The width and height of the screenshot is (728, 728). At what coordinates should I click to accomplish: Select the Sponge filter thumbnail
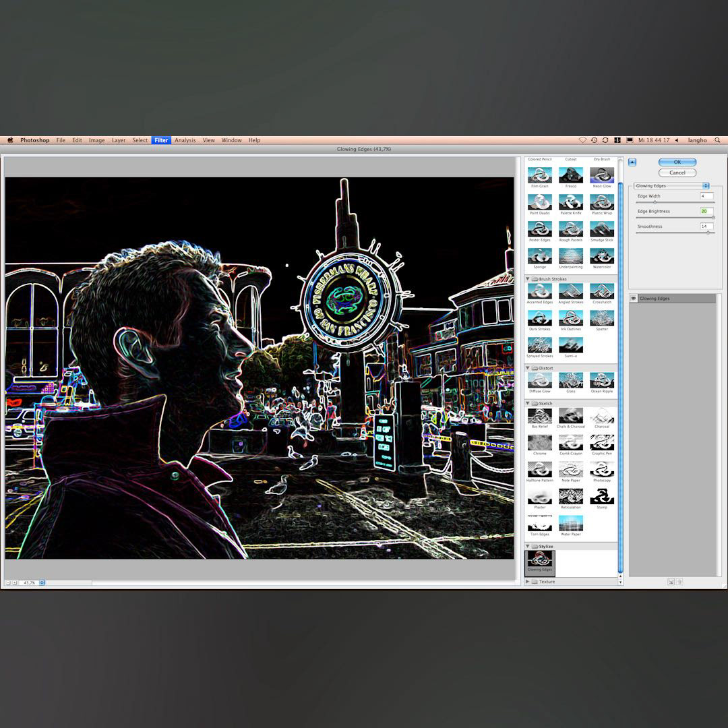[x=539, y=256]
